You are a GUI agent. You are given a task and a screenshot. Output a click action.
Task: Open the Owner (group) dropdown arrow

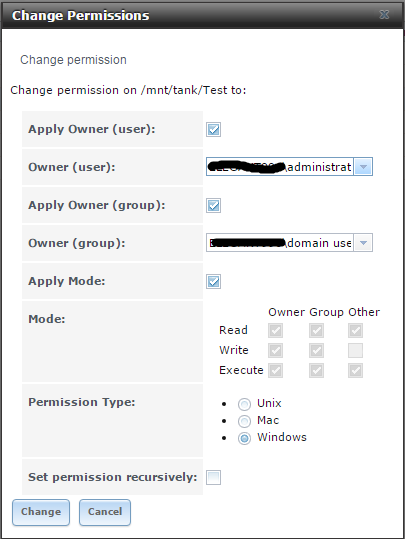pyautogui.click(x=363, y=243)
